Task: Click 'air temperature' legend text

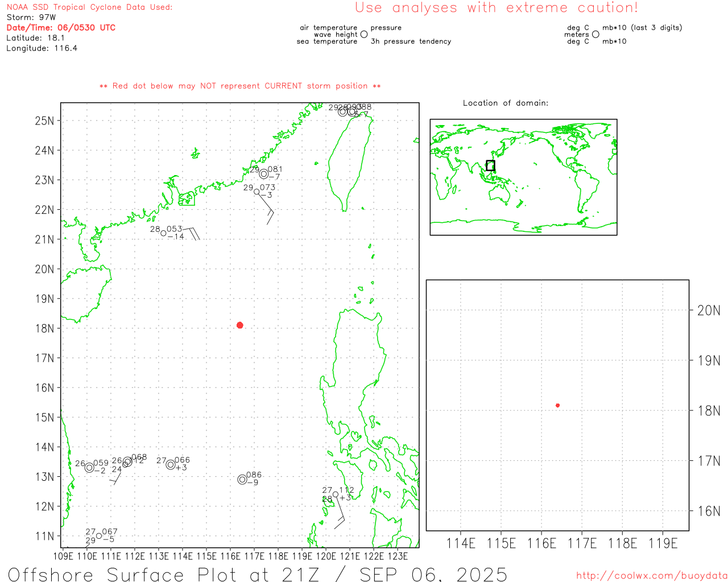Action: click(x=329, y=28)
